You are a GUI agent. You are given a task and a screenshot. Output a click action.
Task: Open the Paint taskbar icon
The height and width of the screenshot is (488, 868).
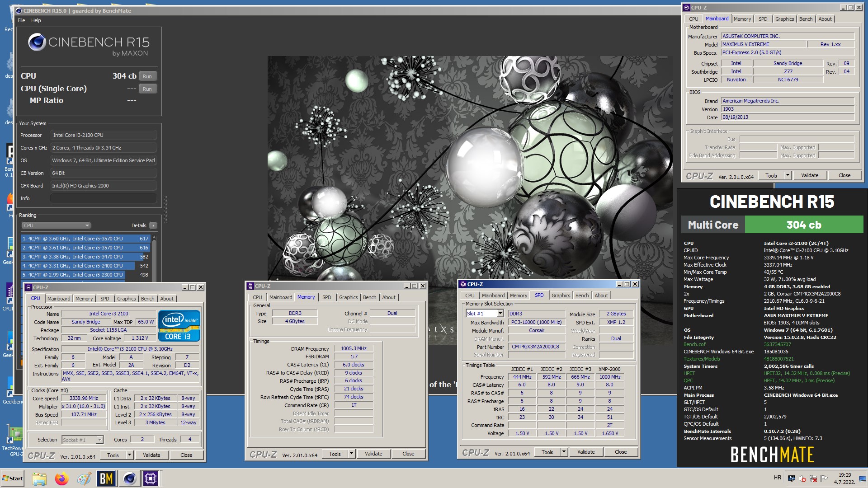[84, 479]
